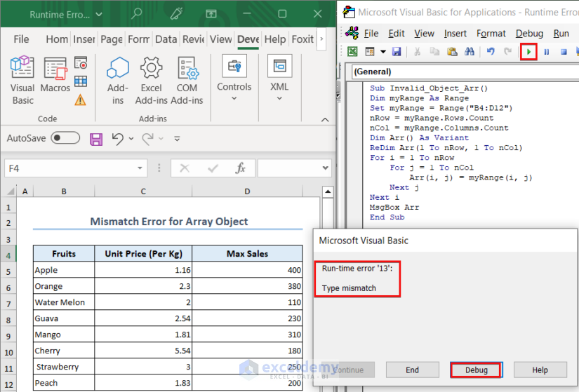This screenshot has height=392, width=579.
Task: Switch to the Developer ribbon tab
Action: 248,39
